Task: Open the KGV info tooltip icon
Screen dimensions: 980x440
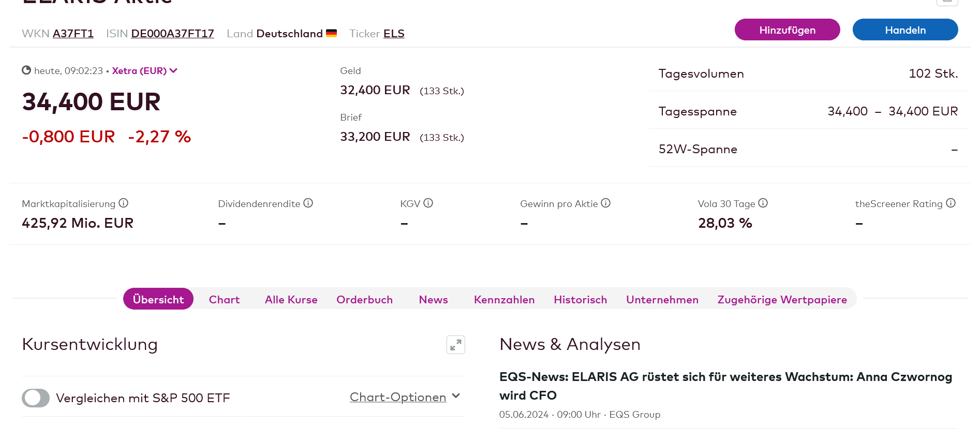Action: coord(428,203)
